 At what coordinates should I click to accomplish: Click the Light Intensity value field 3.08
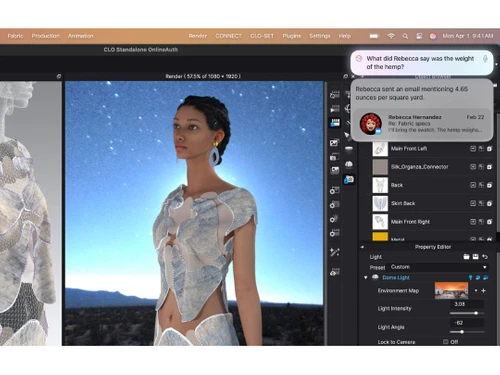pyautogui.click(x=467, y=304)
